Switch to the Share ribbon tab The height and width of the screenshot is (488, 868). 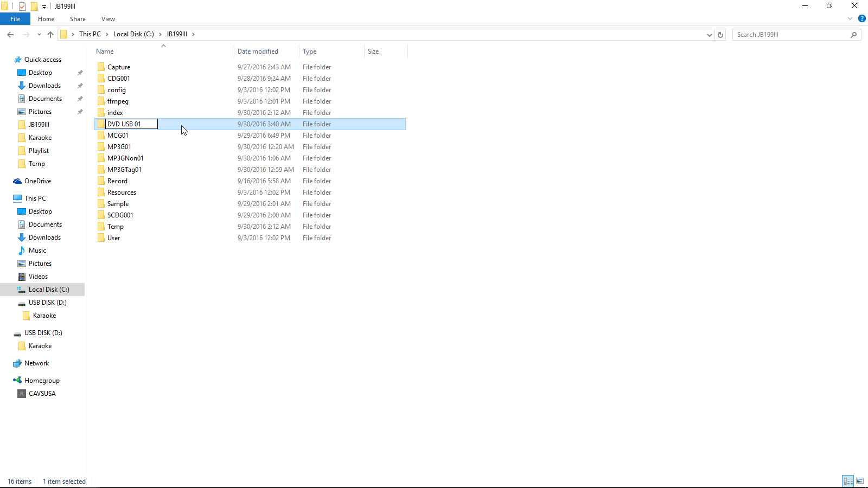click(x=78, y=19)
